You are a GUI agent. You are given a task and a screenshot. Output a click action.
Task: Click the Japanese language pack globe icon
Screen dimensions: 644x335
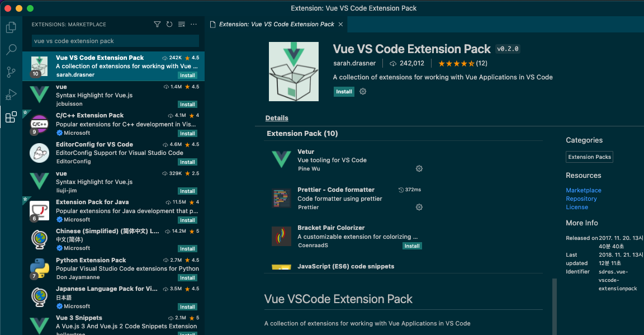[x=40, y=298]
